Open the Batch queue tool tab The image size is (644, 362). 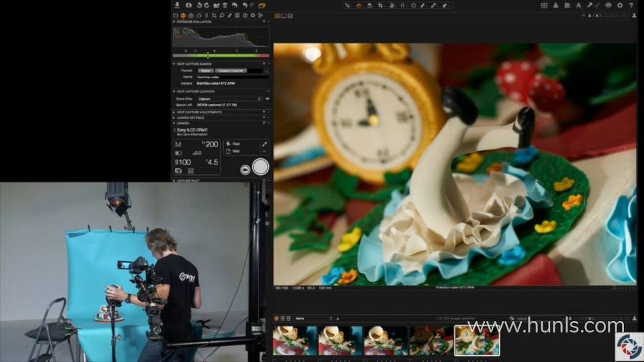pos(261,15)
